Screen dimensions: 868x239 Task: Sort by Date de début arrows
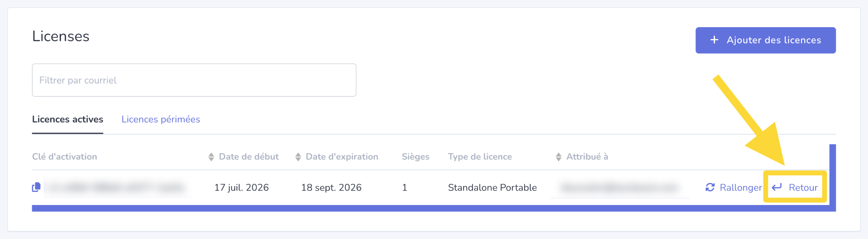(x=211, y=157)
